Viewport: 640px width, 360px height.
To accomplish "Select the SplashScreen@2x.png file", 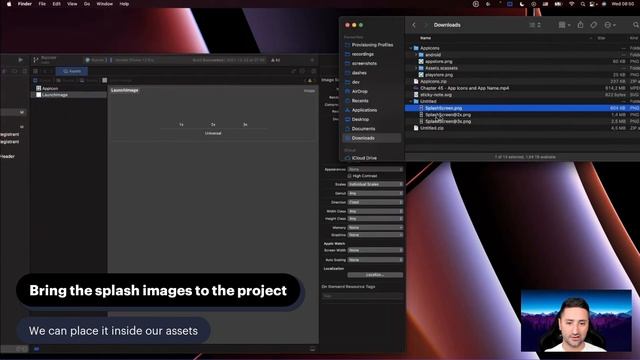I will (x=448, y=115).
